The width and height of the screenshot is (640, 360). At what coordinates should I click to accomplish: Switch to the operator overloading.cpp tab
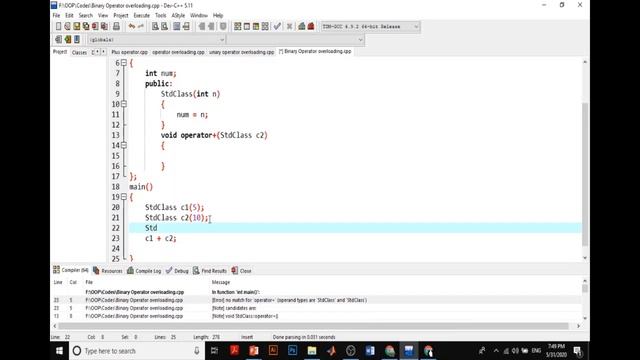pos(178,52)
